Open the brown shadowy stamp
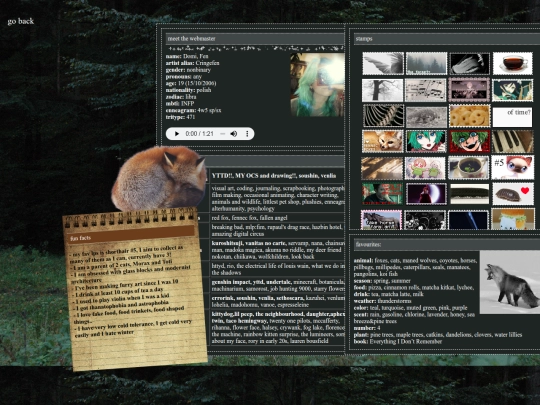Image resolution: width=540 pixels, height=405 pixels. tap(382, 168)
